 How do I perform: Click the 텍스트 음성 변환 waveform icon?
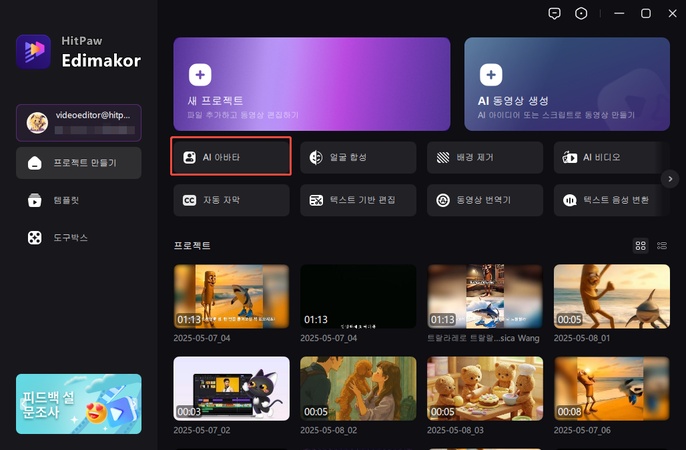pyautogui.click(x=570, y=200)
